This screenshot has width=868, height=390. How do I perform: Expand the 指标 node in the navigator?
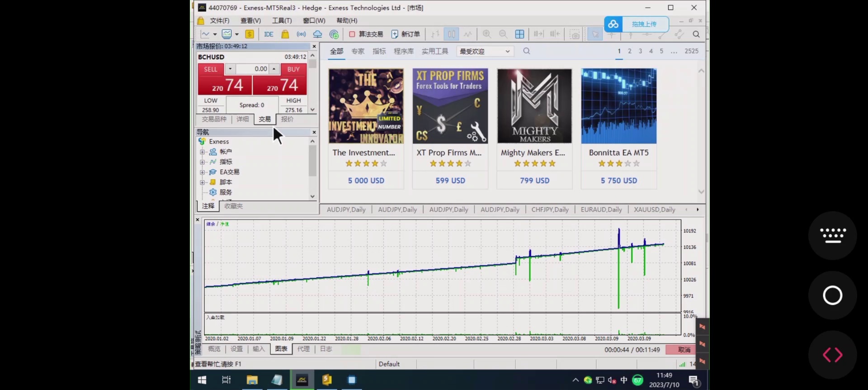coord(202,162)
